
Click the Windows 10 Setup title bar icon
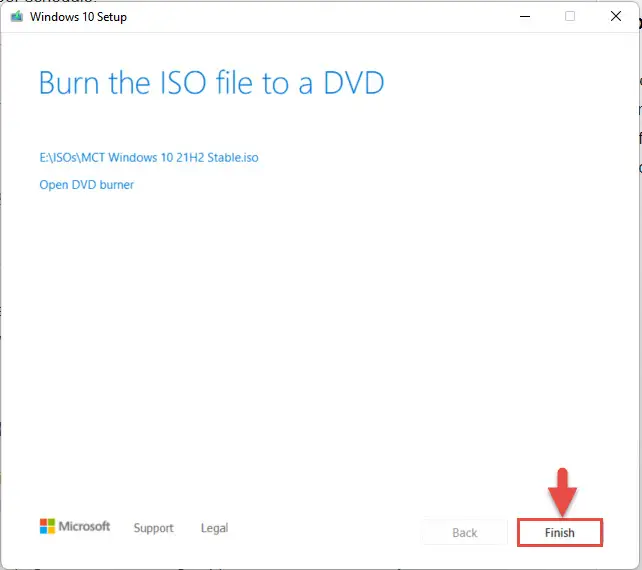click(17, 17)
